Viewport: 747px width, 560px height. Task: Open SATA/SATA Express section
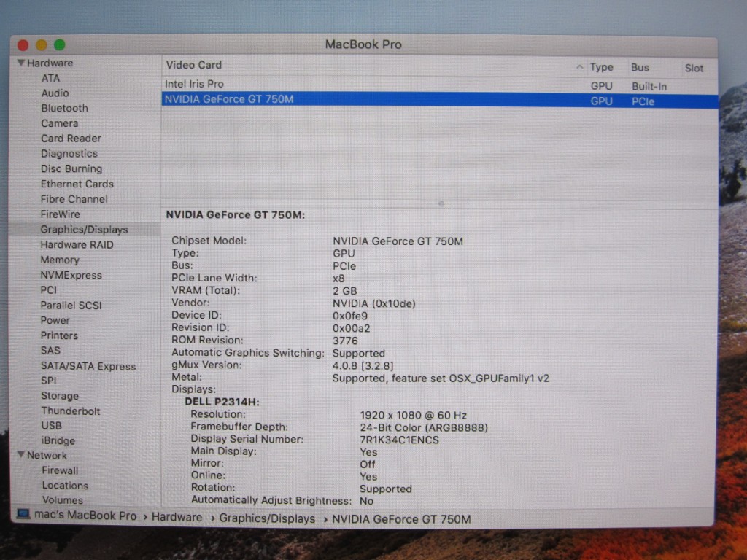coord(88,366)
